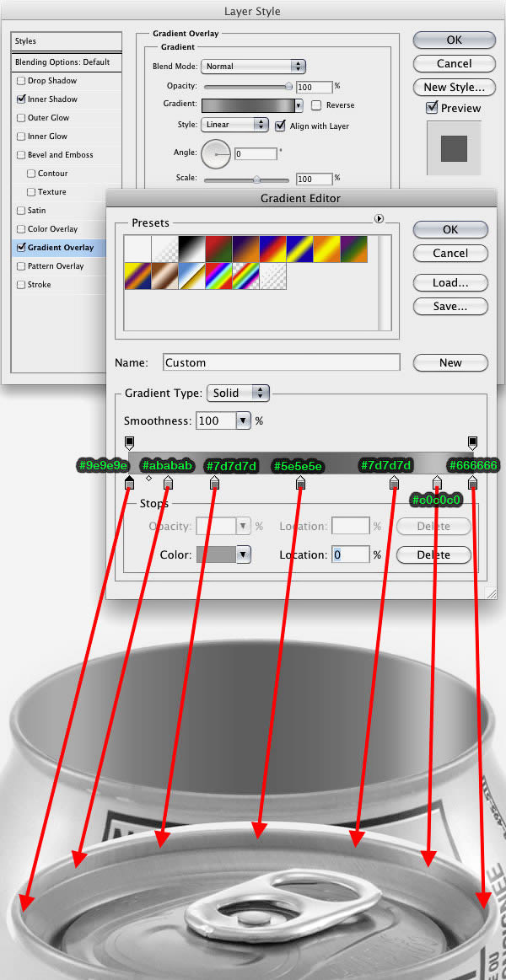Pick the Transparent Stripes gradient preset
Viewport: 506px width, 980px height.
tap(272, 276)
